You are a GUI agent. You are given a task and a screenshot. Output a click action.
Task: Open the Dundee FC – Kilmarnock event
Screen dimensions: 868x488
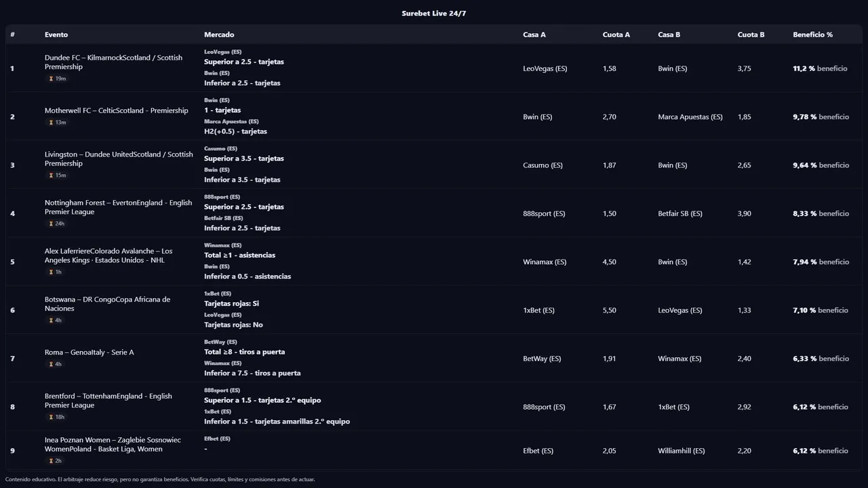pyautogui.click(x=113, y=62)
